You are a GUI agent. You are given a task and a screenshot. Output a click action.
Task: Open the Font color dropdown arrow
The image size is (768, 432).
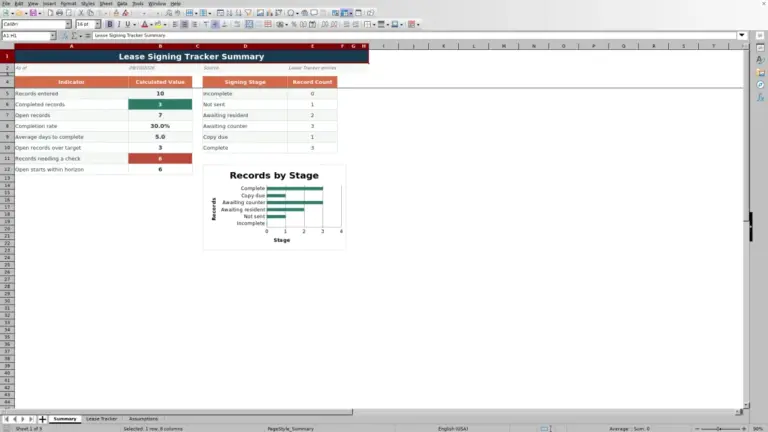[x=151, y=24]
